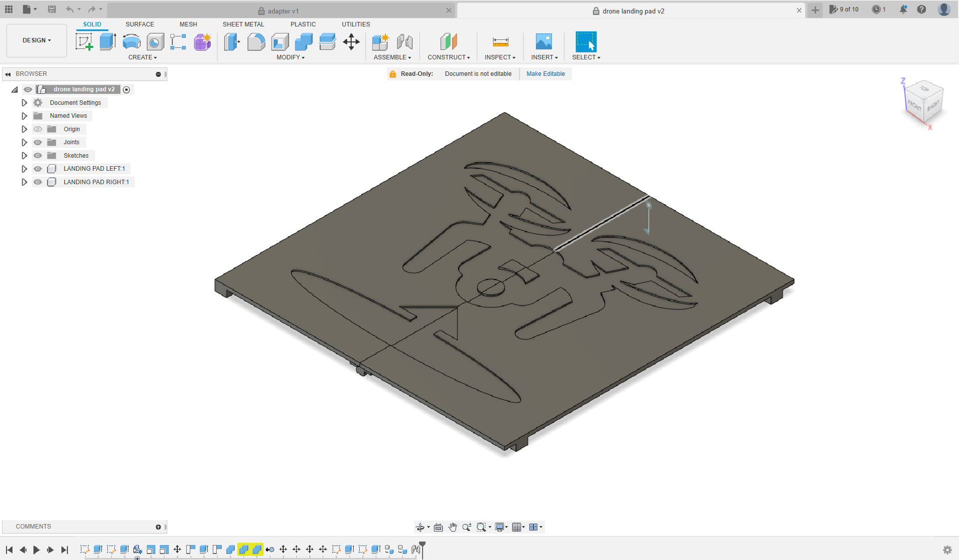Switch to the SHEET METAL tab

pyautogui.click(x=243, y=24)
